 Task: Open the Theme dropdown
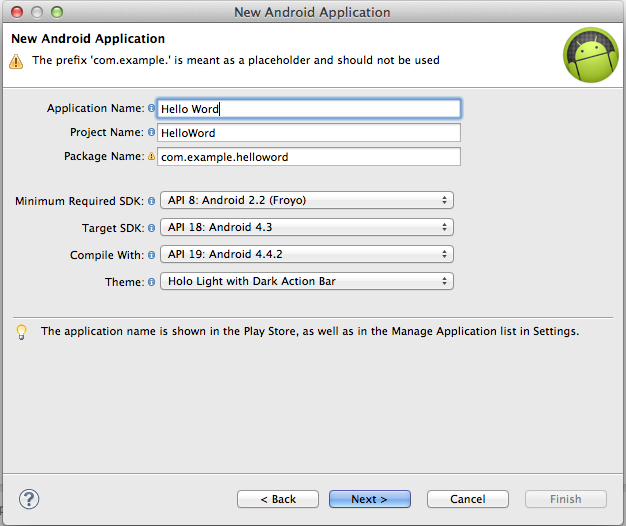tap(307, 281)
